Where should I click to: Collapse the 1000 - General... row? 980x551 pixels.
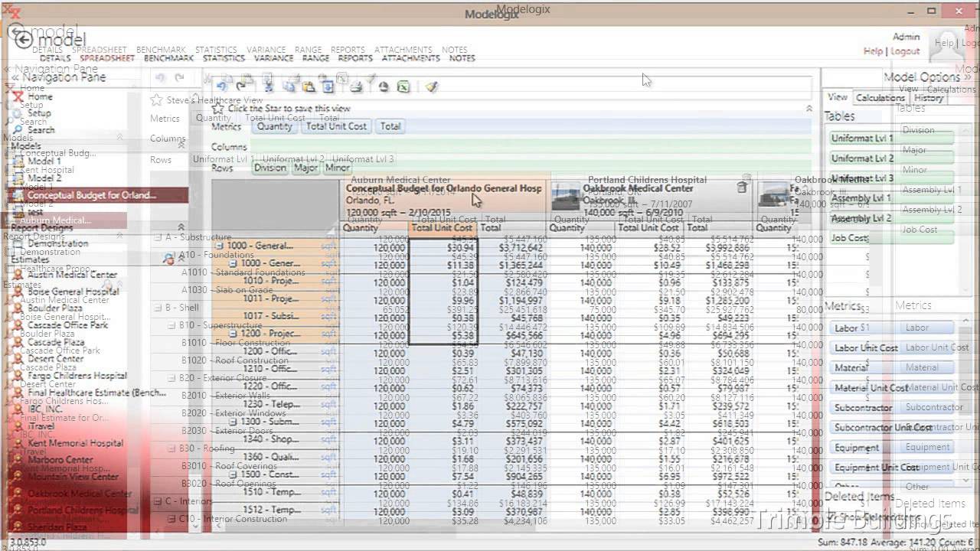tap(219, 246)
